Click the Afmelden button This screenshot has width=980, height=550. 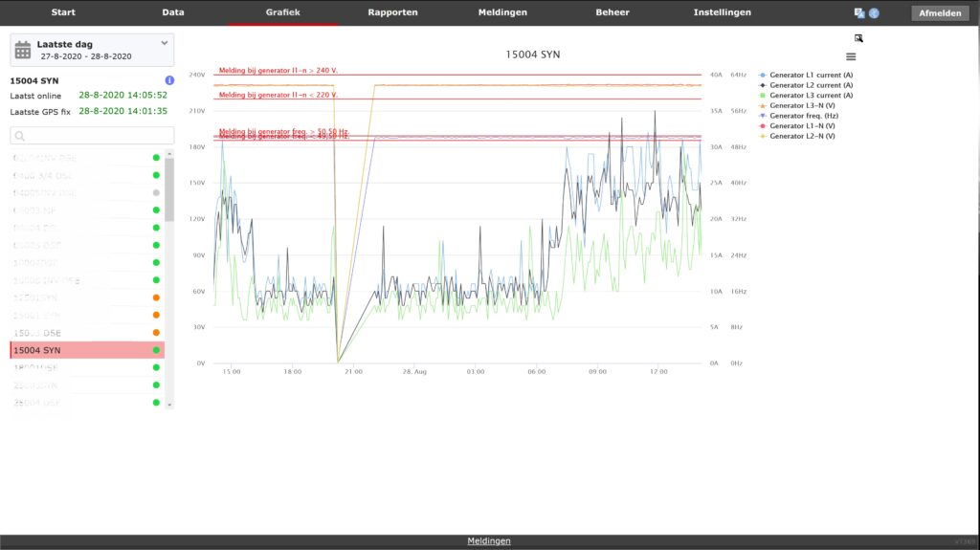[939, 13]
